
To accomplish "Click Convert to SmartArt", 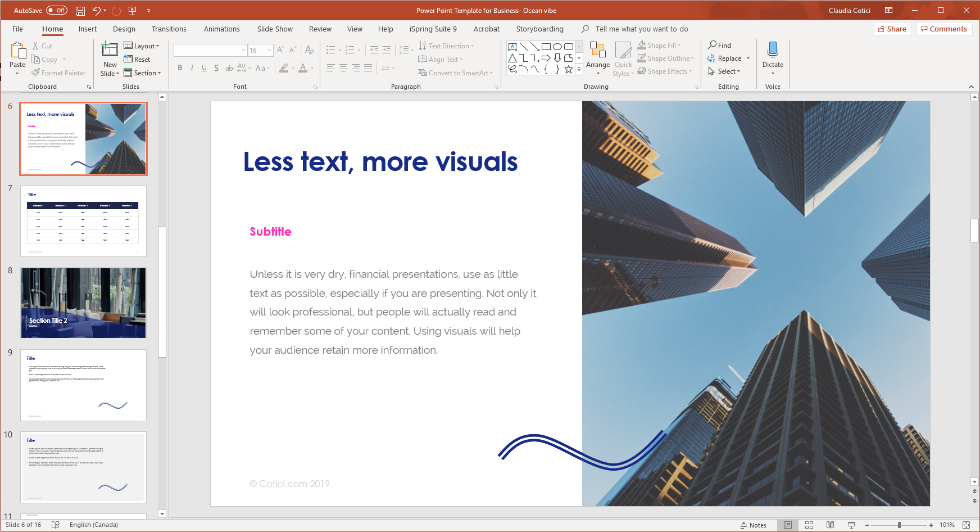I will pyautogui.click(x=456, y=73).
